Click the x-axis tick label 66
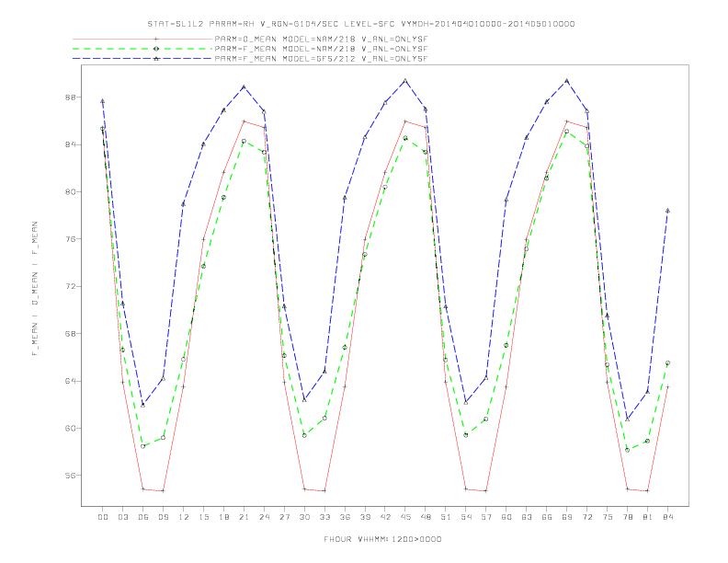Image resolution: width=728 pixels, height=563 pixels. click(547, 517)
